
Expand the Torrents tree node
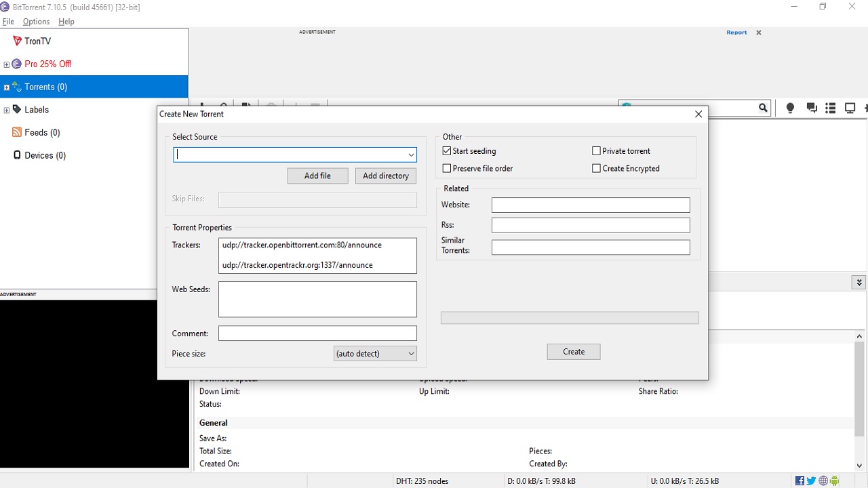[7, 87]
